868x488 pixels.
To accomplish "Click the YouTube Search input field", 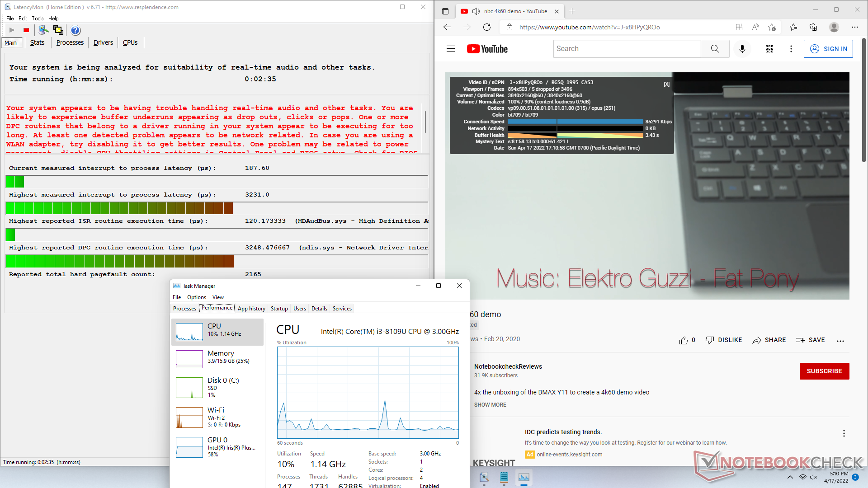I will click(627, 49).
